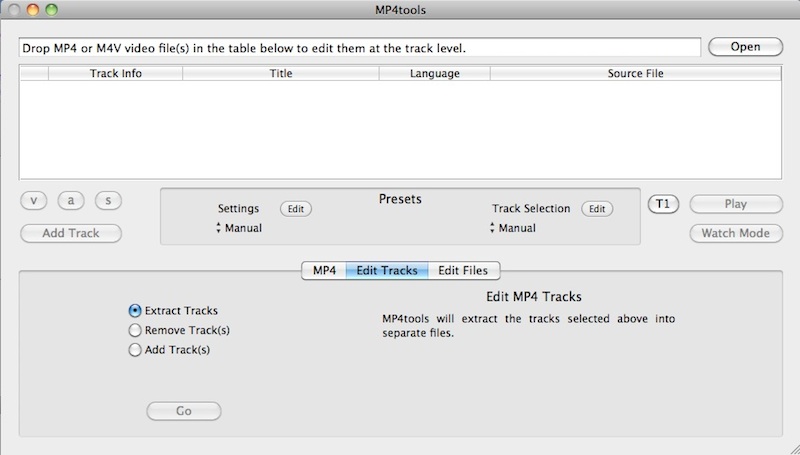Switch to the MP4 tab
Viewport: 800px width, 455px height.
click(x=324, y=270)
